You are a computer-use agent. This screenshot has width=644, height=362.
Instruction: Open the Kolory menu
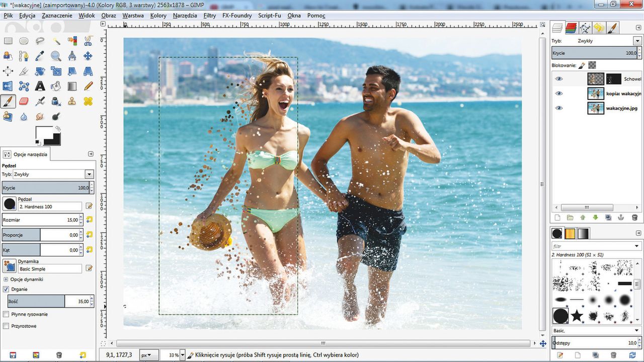(158, 16)
